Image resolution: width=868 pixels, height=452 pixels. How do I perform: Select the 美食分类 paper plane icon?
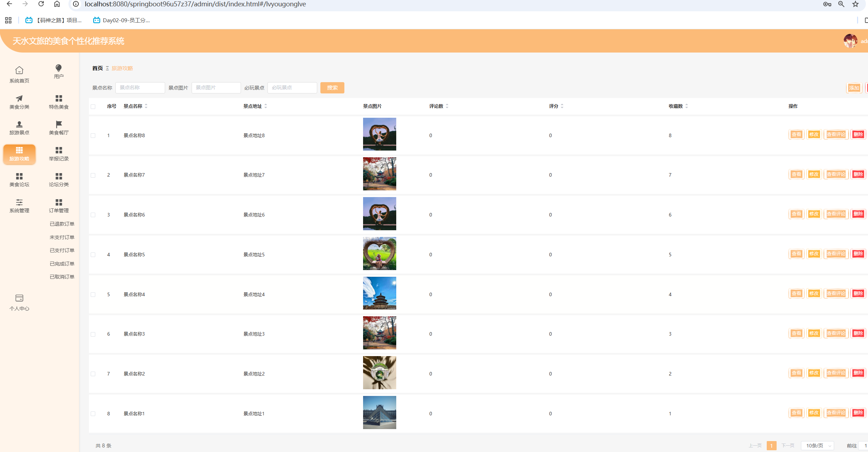(19, 98)
